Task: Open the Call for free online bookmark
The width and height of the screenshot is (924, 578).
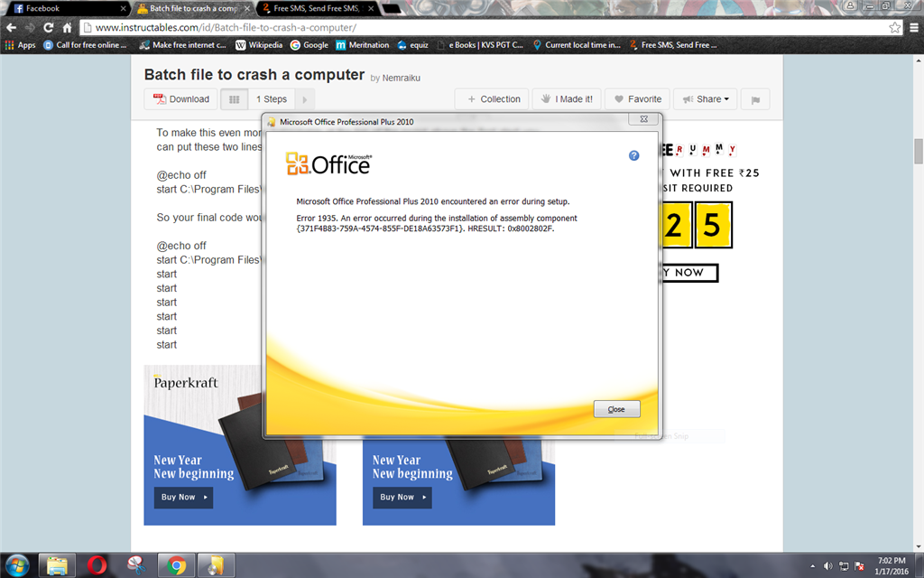Action: [x=85, y=45]
